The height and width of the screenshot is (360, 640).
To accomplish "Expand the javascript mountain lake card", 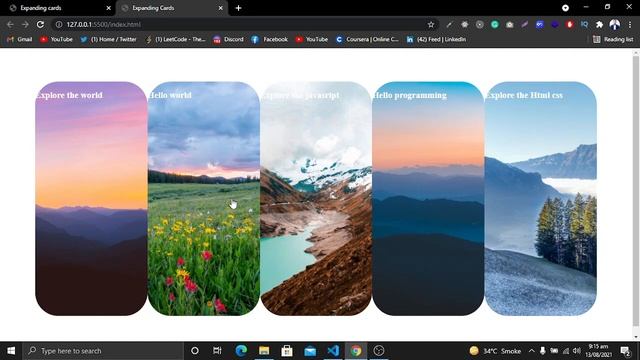I will click(316, 199).
